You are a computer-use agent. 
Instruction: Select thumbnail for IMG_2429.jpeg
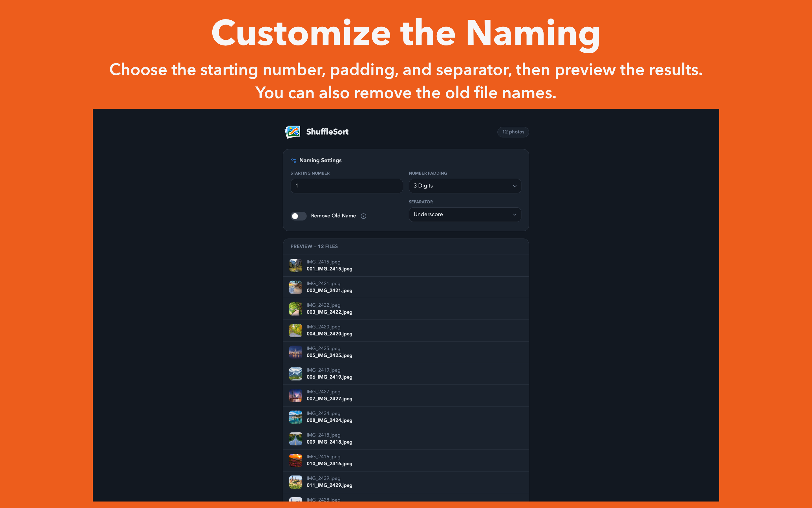[x=295, y=482]
